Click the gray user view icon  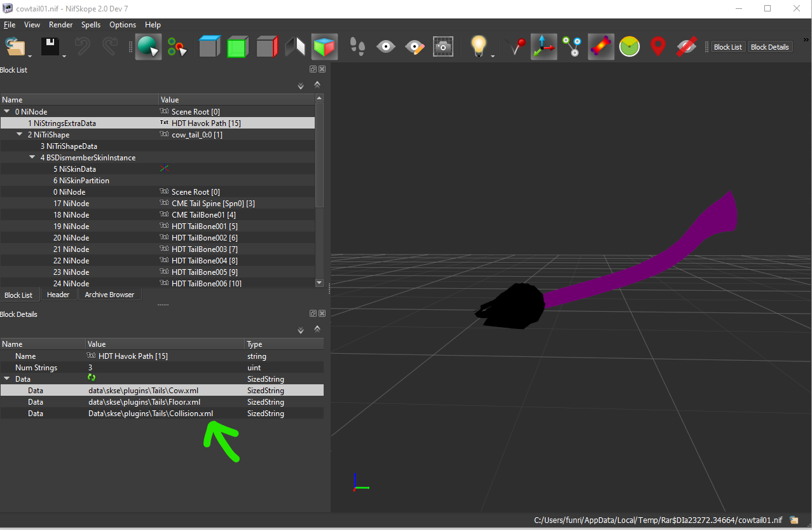coord(295,46)
